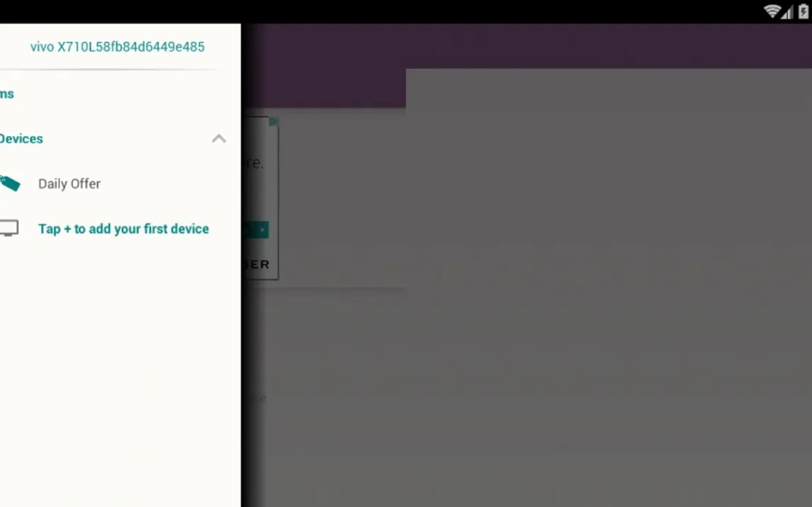Click the teal price tag icon

pos(10,183)
